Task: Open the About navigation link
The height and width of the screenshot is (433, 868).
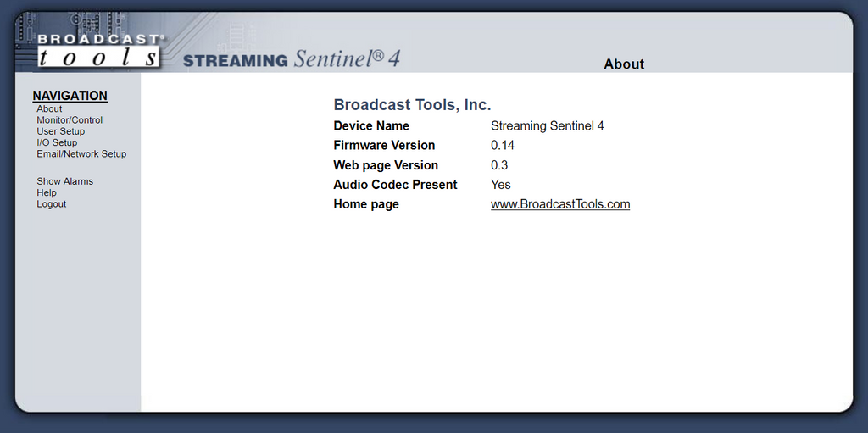Action: pyautogui.click(x=49, y=109)
